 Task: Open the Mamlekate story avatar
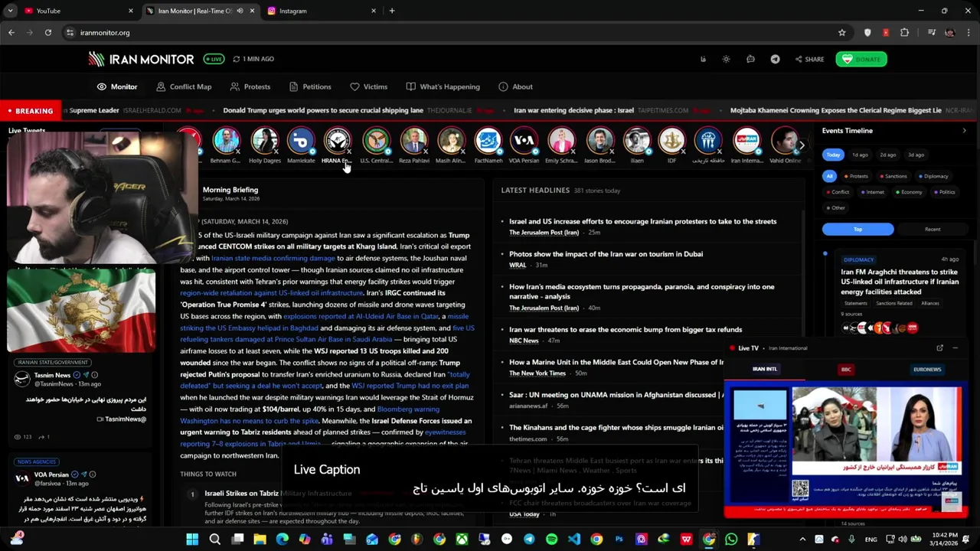301,142
